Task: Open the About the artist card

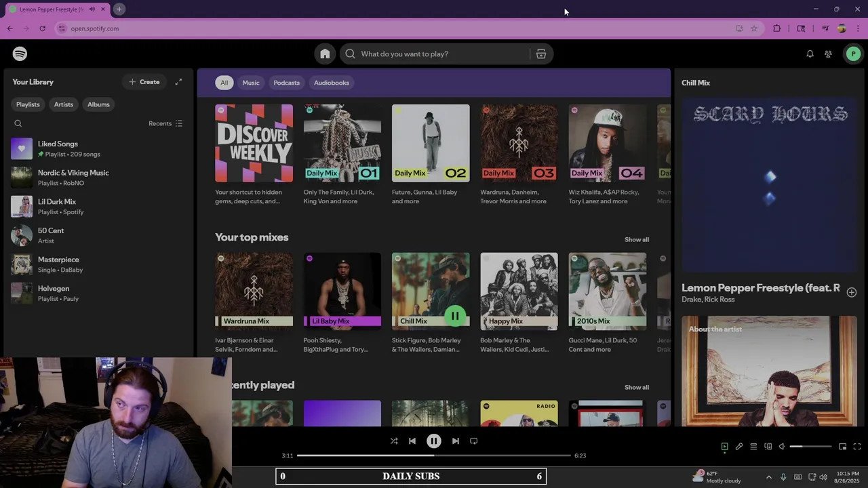Action: pos(770,371)
